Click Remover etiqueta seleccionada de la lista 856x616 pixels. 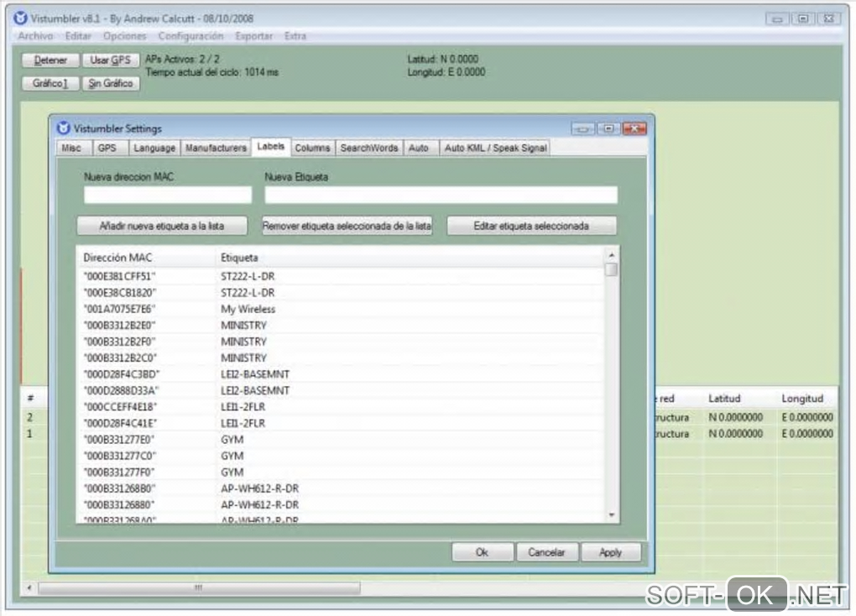[347, 226]
